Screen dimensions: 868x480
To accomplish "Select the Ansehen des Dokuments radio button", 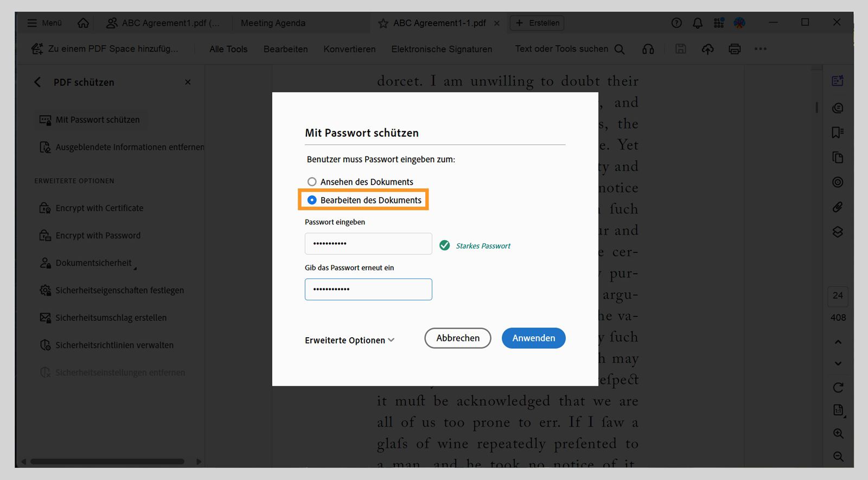I will [312, 182].
